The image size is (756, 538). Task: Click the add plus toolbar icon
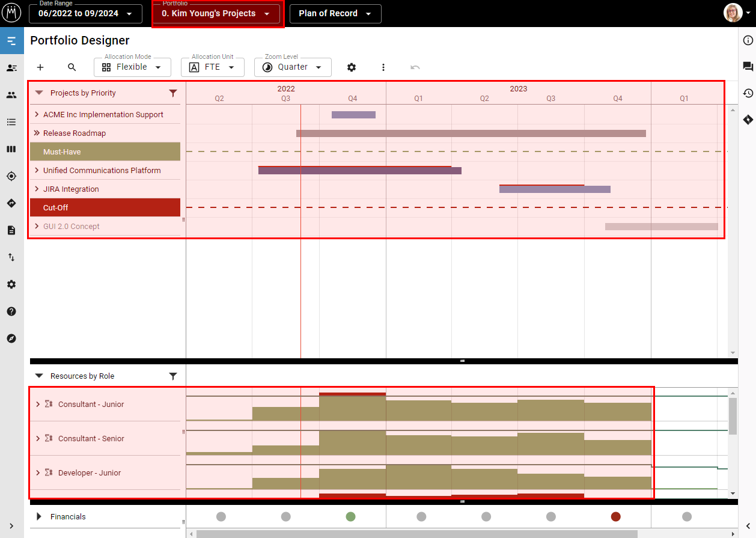click(x=40, y=67)
